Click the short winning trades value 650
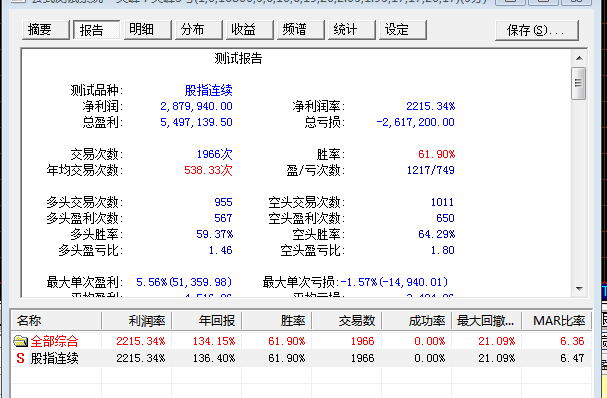The width and height of the screenshot is (607, 398). (445, 218)
